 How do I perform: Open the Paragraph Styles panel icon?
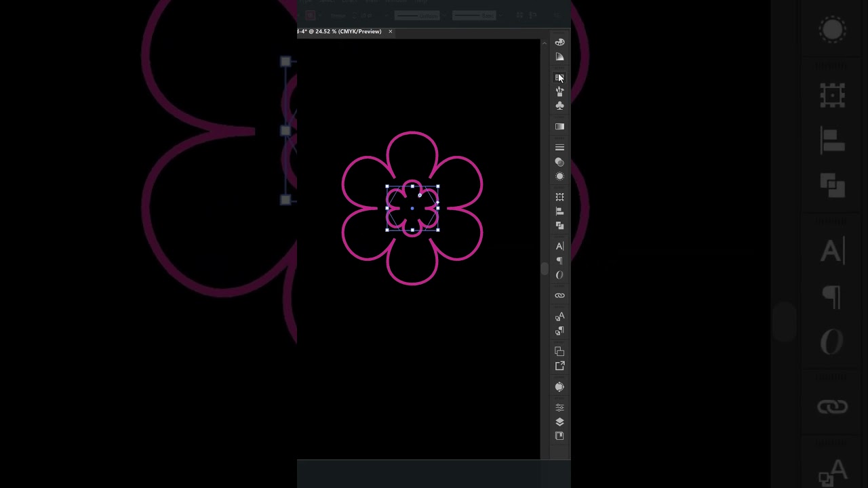559,331
